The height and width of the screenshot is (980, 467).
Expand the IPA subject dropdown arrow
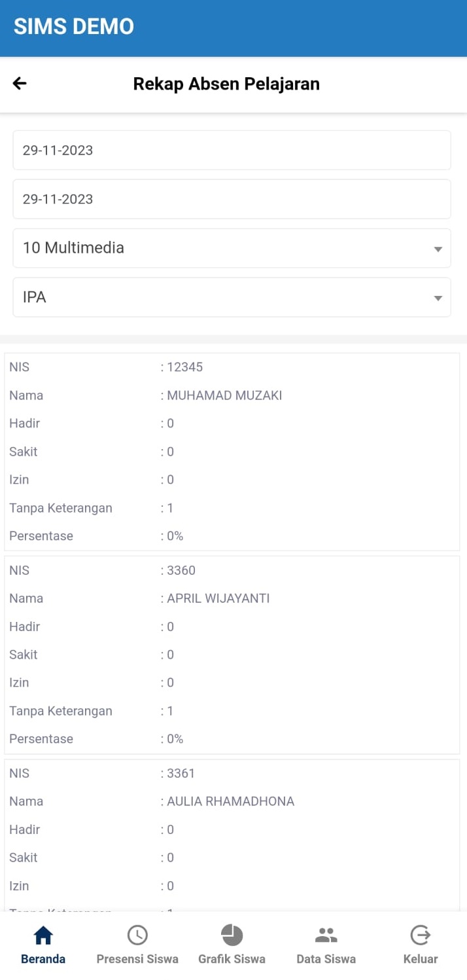[x=438, y=298]
